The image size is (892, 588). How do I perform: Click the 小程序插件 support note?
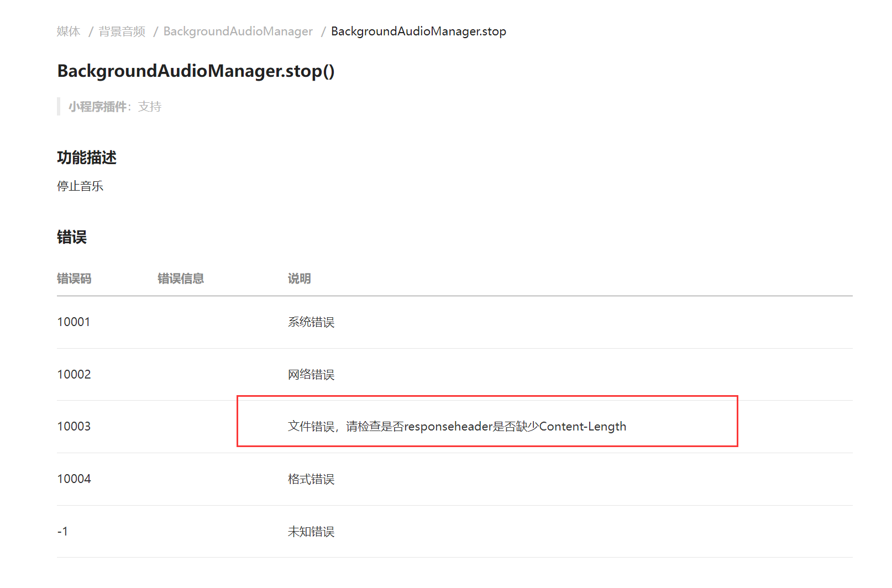[115, 107]
